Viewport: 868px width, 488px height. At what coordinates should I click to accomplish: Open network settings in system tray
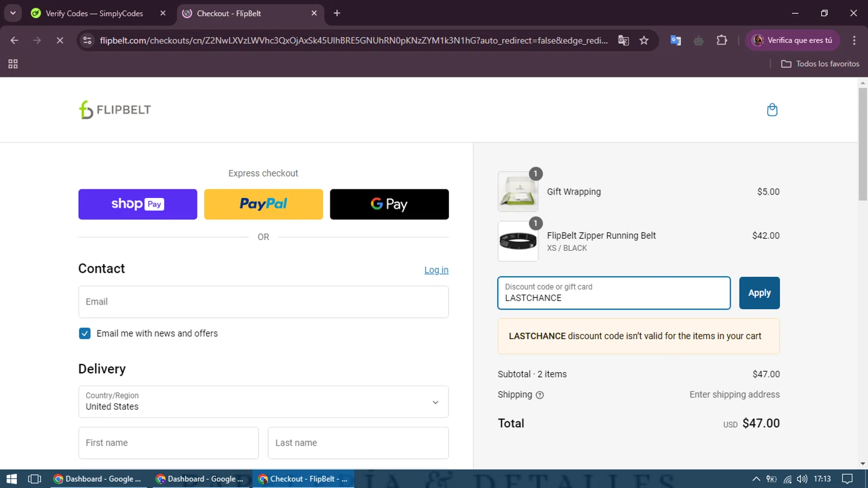pos(788,479)
